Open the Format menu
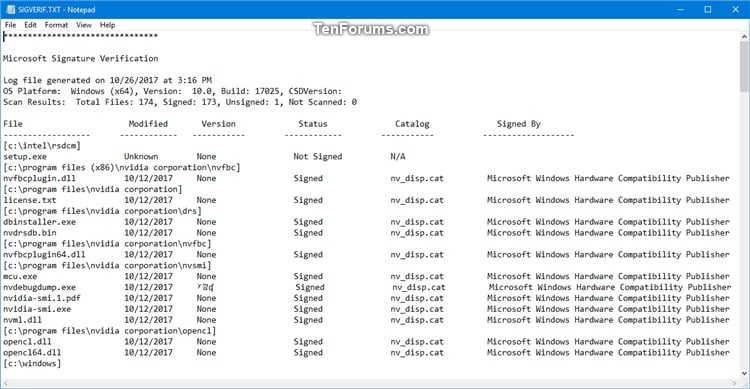 click(56, 25)
